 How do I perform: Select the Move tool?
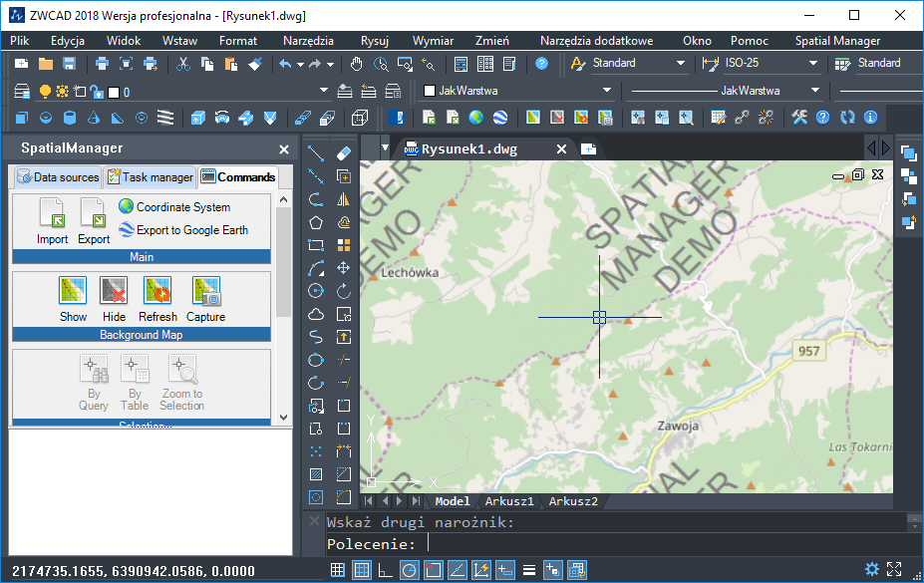tap(344, 268)
